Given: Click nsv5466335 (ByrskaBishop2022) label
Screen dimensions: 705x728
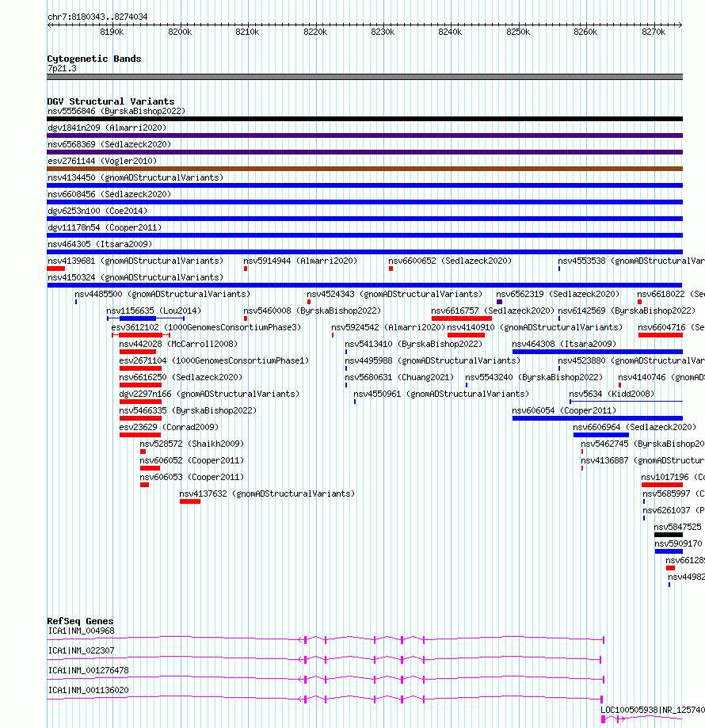Looking at the screenshot, I should coord(188,412).
